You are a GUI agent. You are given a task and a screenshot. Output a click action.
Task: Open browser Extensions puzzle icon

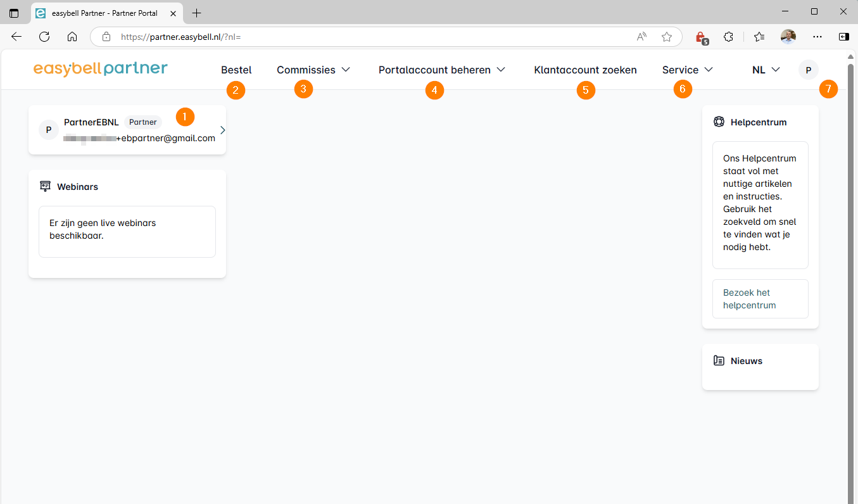tap(728, 37)
